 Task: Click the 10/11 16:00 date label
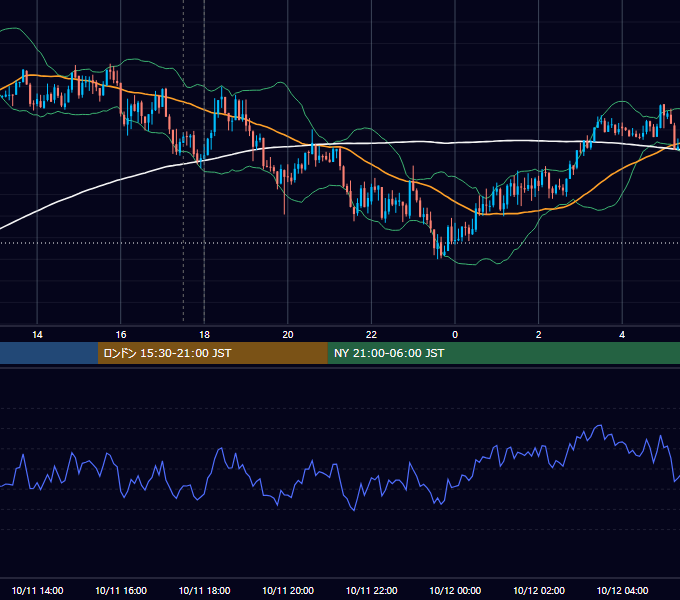(x=121, y=590)
